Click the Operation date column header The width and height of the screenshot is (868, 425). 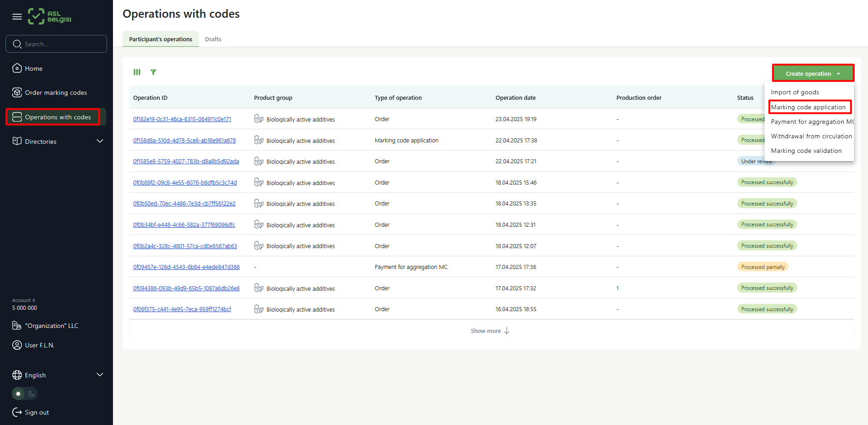coord(515,98)
